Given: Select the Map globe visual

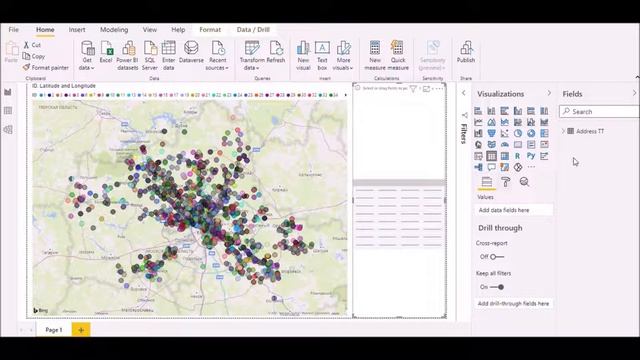Looking at the screenshot, I should (478, 144).
